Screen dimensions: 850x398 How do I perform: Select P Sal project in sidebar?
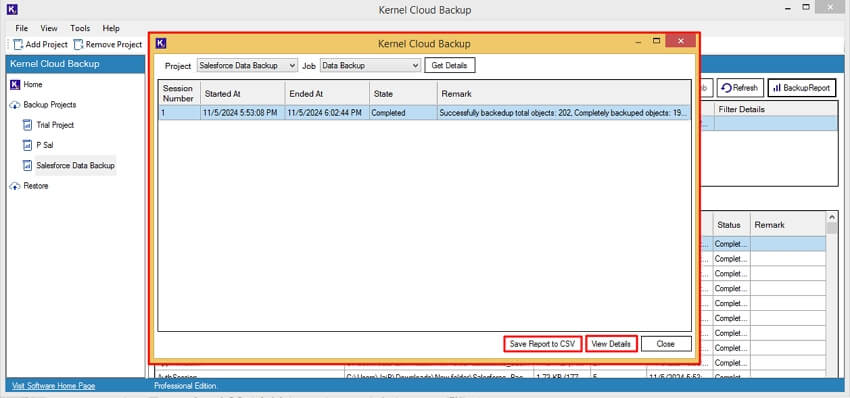point(45,145)
